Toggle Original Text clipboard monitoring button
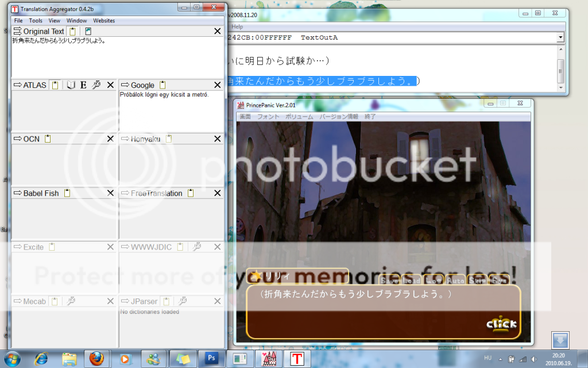This screenshot has height=368, width=588. (x=72, y=31)
